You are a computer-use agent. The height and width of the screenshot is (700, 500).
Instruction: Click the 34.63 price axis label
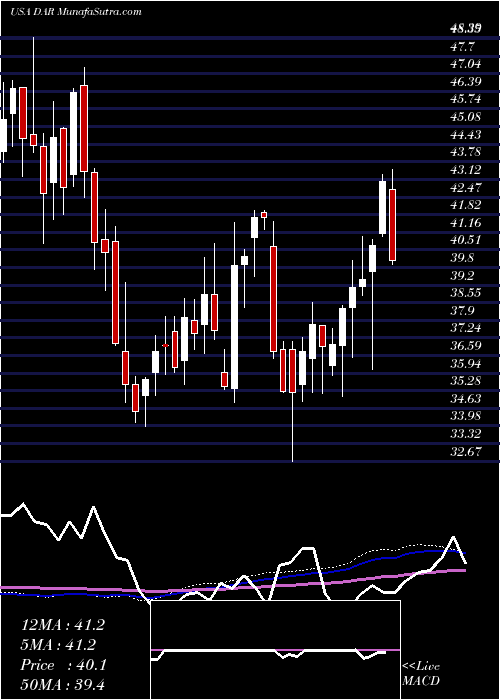coord(466,399)
